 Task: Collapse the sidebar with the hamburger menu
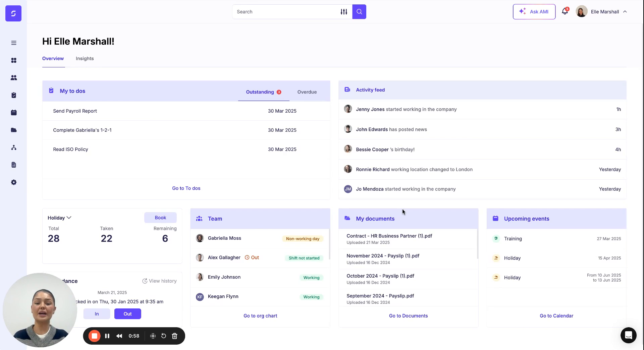pyautogui.click(x=13, y=43)
